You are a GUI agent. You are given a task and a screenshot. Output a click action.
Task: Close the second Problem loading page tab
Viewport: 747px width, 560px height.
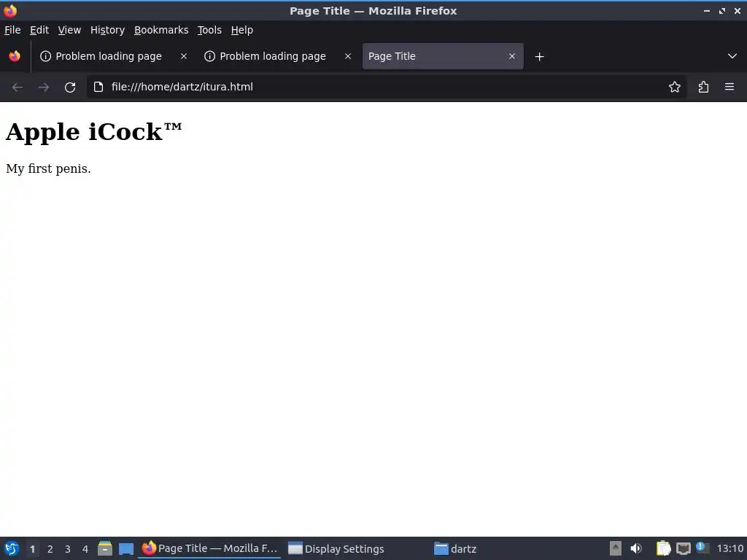pyautogui.click(x=348, y=56)
